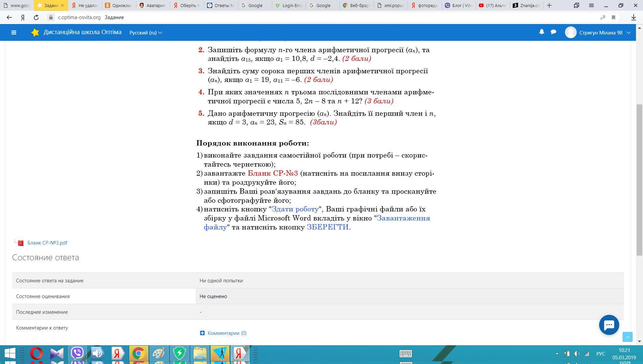Go back with the browser arrow
The image size is (643, 364).
[x=9, y=17]
